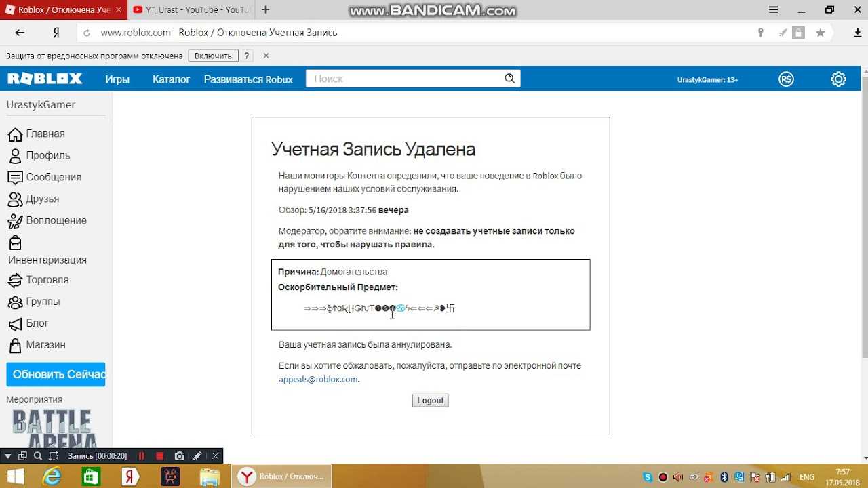Open Bandicam dropdown arrow in recording bar
The height and width of the screenshot is (488, 868).
tap(8, 456)
